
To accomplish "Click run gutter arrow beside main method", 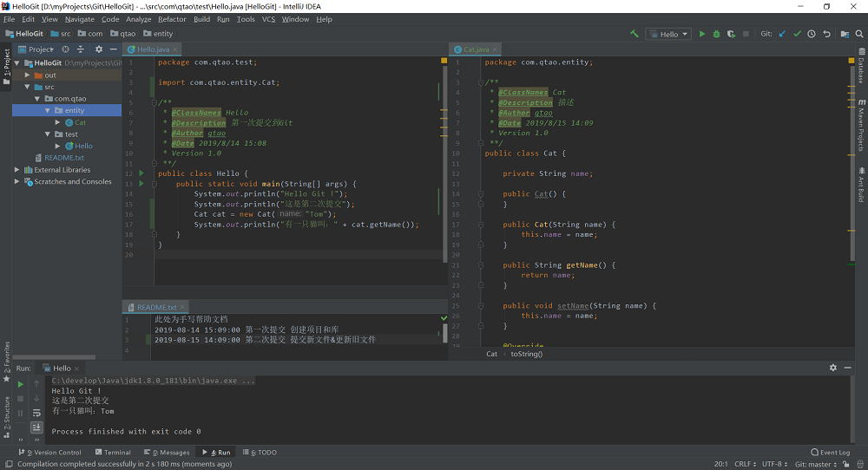I will point(141,184).
